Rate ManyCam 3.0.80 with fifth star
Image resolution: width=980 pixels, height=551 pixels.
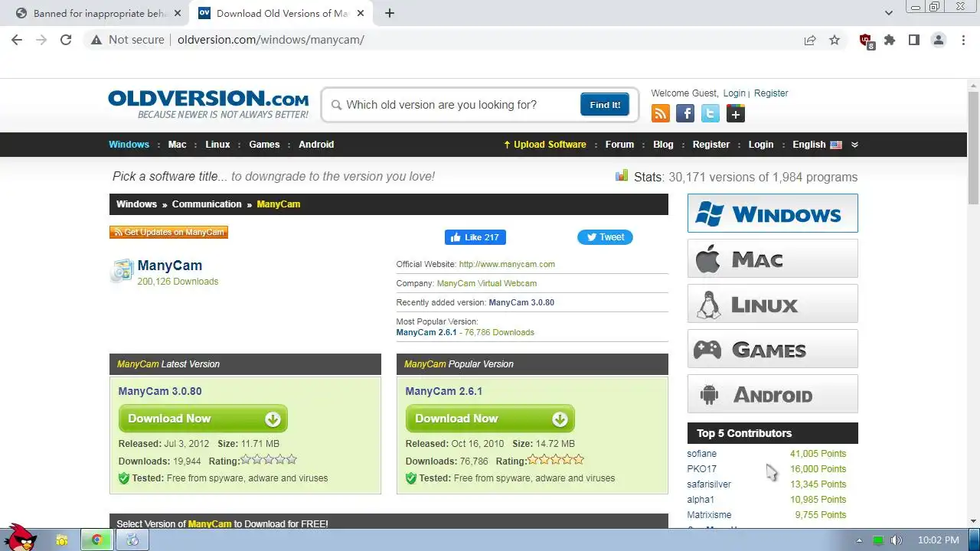(291, 460)
